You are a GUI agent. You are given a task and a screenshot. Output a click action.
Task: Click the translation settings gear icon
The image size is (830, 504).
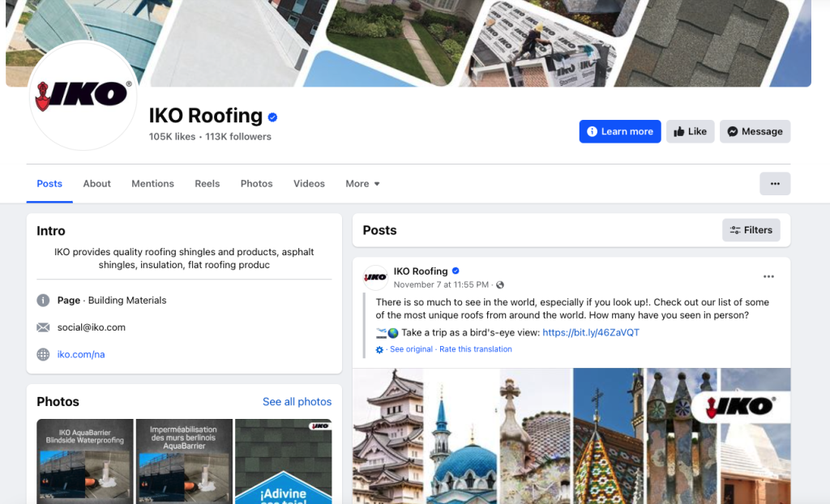(x=379, y=349)
